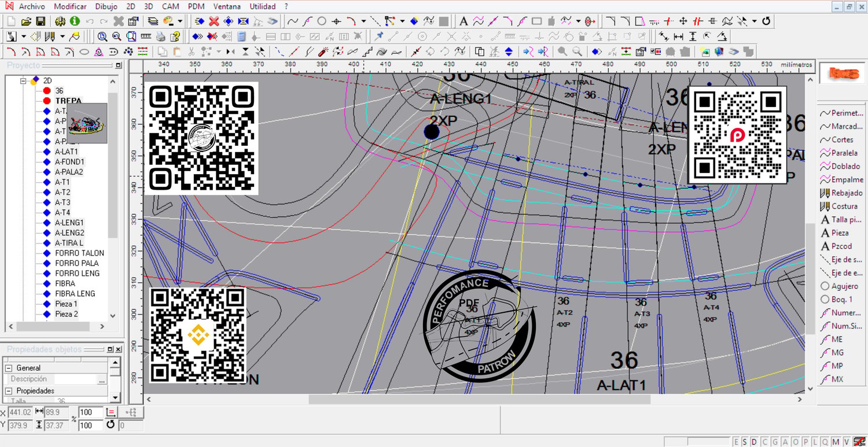
Task: Select the ellipse tool icon
Action: tap(84, 51)
